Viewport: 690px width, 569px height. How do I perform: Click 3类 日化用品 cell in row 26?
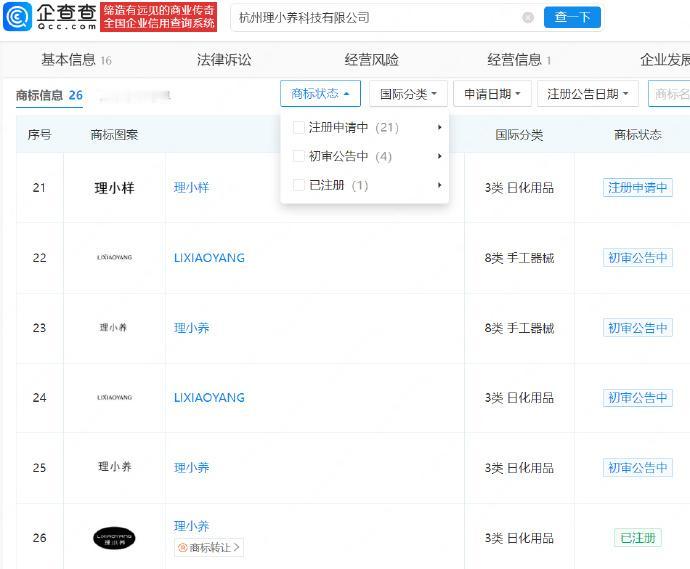(x=519, y=538)
